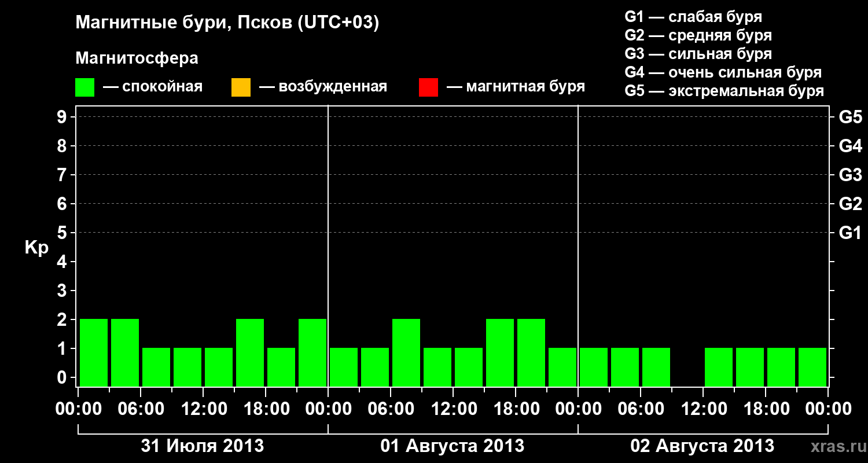868x463 pixels.
Task: Click the '31 Июля 2013' date label
Action: coord(203,446)
